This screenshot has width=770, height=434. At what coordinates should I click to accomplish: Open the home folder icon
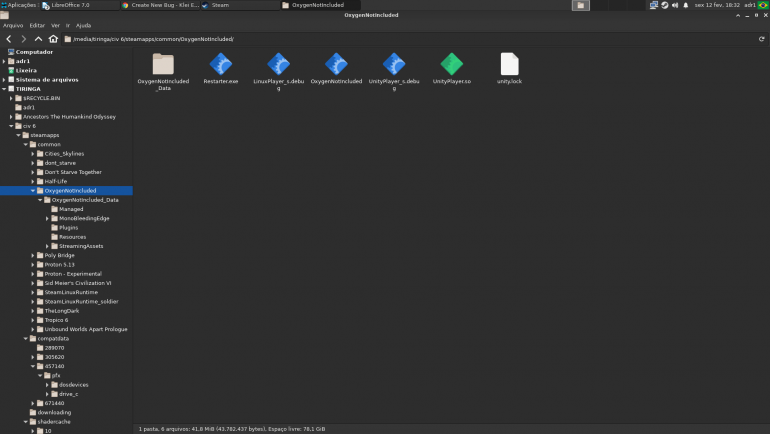click(x=53, y=39)
